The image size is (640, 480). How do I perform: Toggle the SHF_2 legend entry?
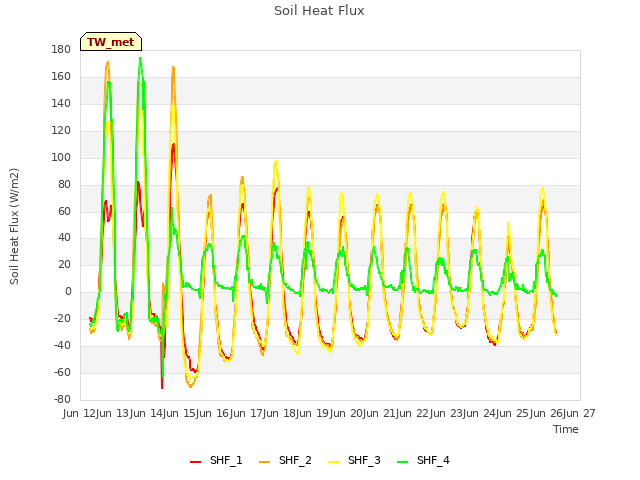[x=285, y=460]
